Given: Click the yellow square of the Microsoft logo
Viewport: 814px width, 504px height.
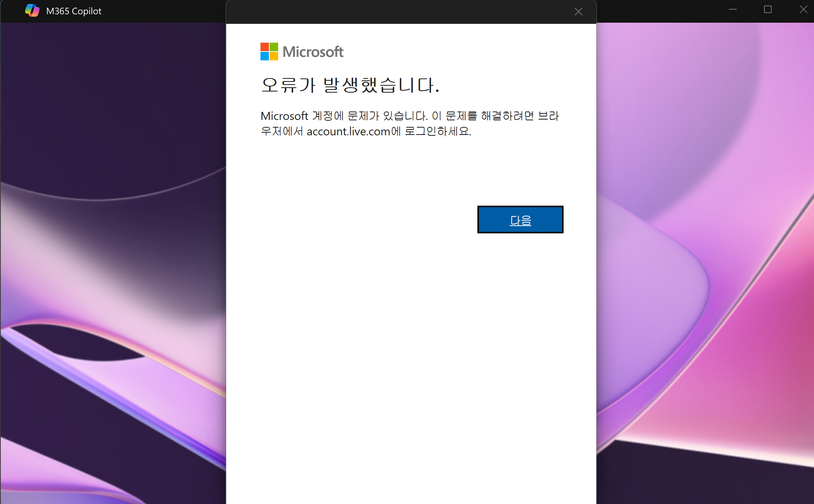Looking at the screenshot, I should (274, 56).
